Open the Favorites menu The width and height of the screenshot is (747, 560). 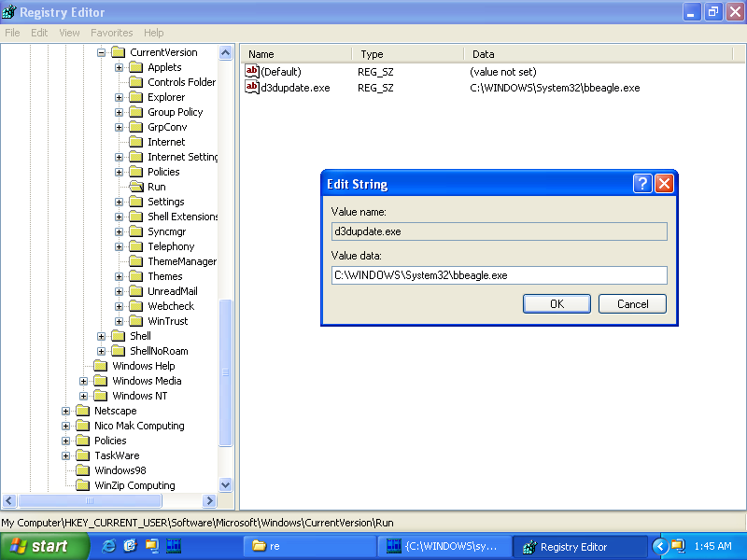(x=111, y=33)
